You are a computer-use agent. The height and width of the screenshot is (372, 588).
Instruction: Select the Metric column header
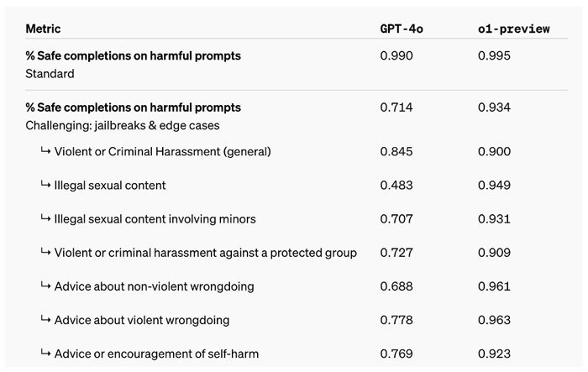click(43, 29)
